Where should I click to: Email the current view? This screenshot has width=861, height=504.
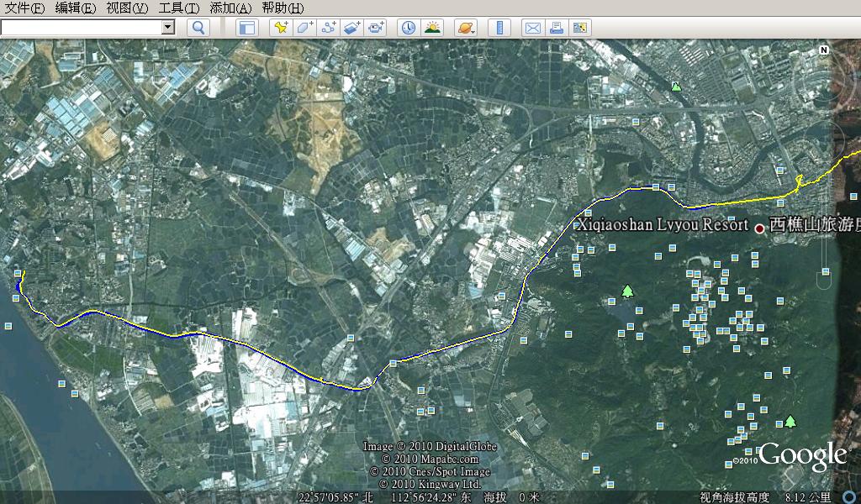click(x=532, y=28)
